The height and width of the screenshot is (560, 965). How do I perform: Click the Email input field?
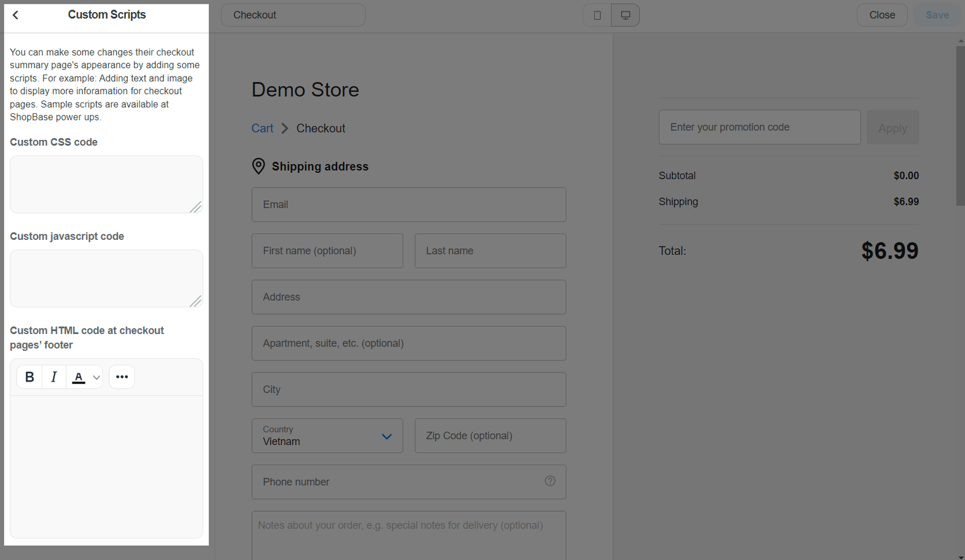click(409, 204)
